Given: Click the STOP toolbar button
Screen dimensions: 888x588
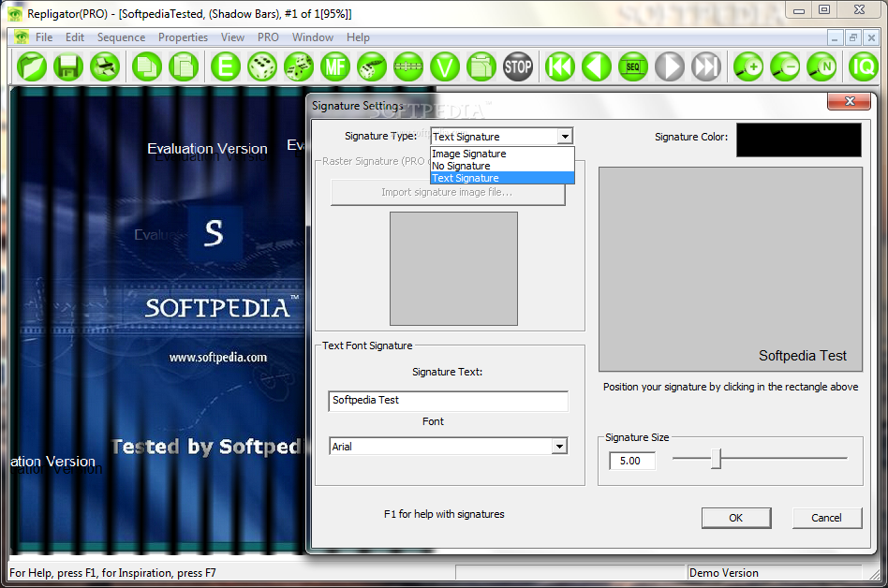Looking at the screenshot, I should pos(518,66).
